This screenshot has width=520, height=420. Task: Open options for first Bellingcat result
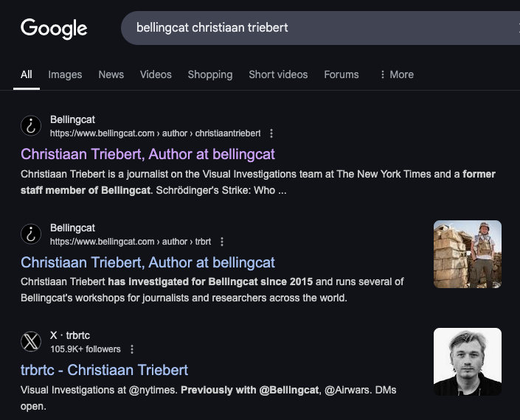pyautogui.click(x=271, y=133)
